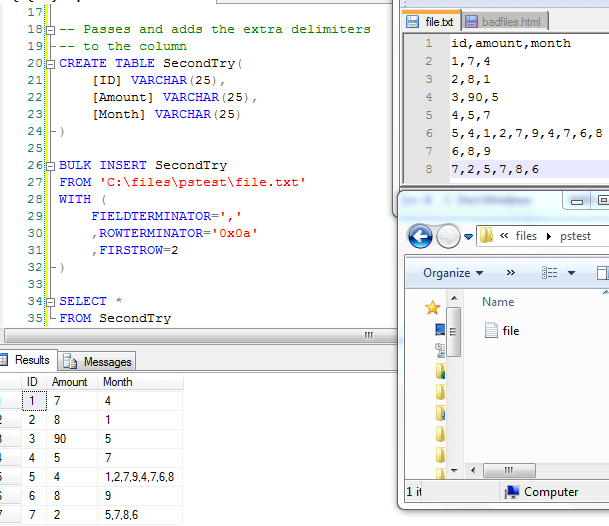Image resolution: width=609 pixels, height=526 pixels.
Task: Click the Desktop icon under Favorites
Action: pos(440,329)
